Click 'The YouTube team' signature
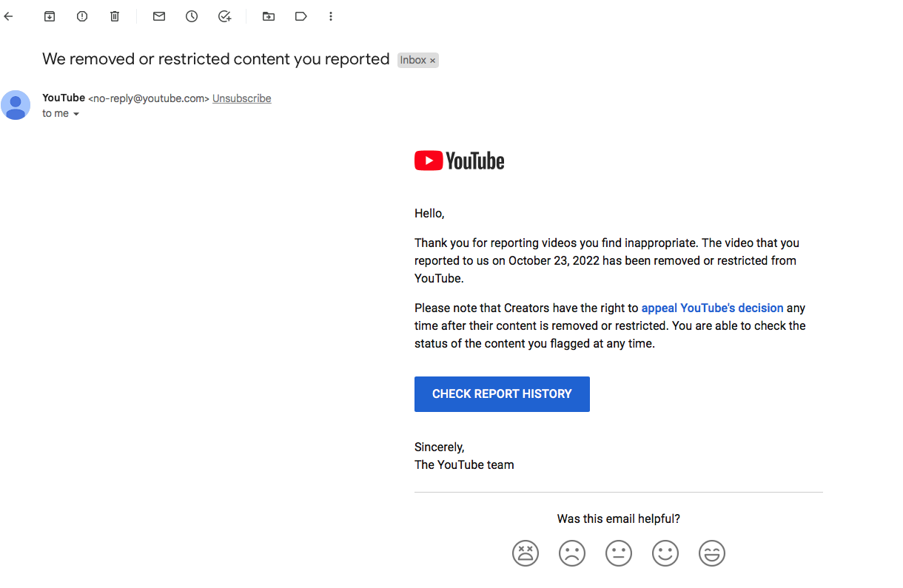The height and width of the screenshot is (588, 903). [464, 465]
